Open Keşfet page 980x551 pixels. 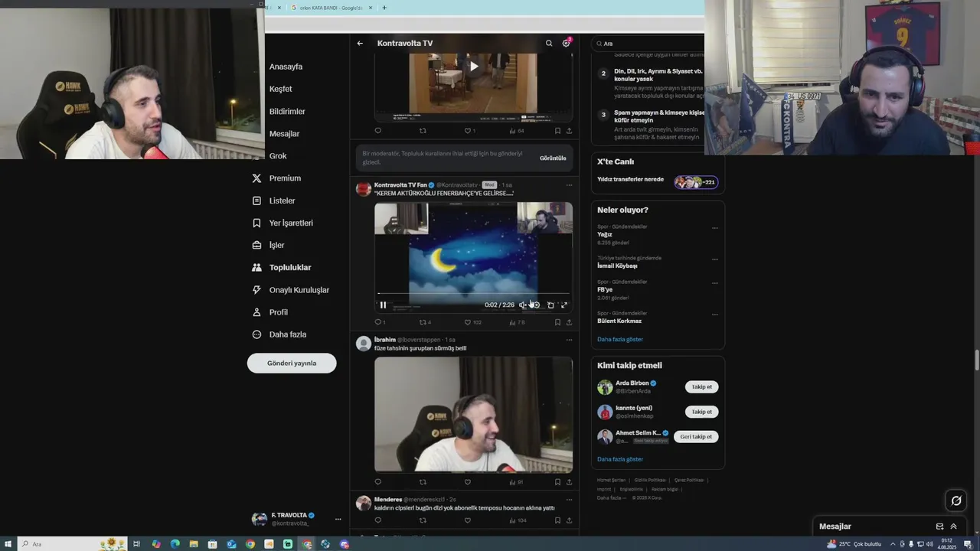point(280,89)
